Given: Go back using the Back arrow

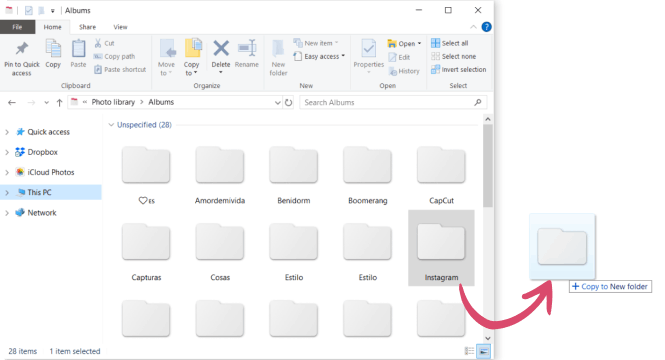Looking at the screenshot, I should (12, 103).
